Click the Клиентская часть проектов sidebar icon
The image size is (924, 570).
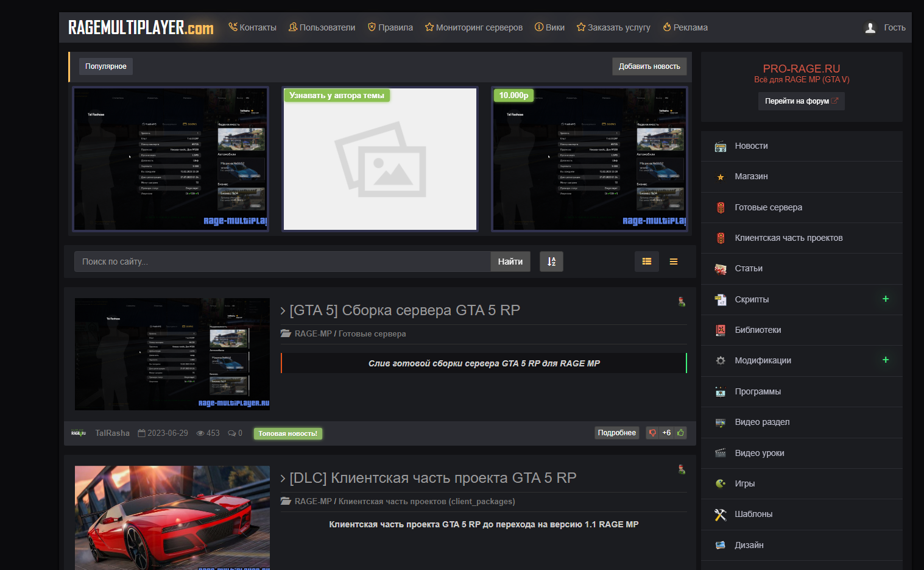click(721, 238)
